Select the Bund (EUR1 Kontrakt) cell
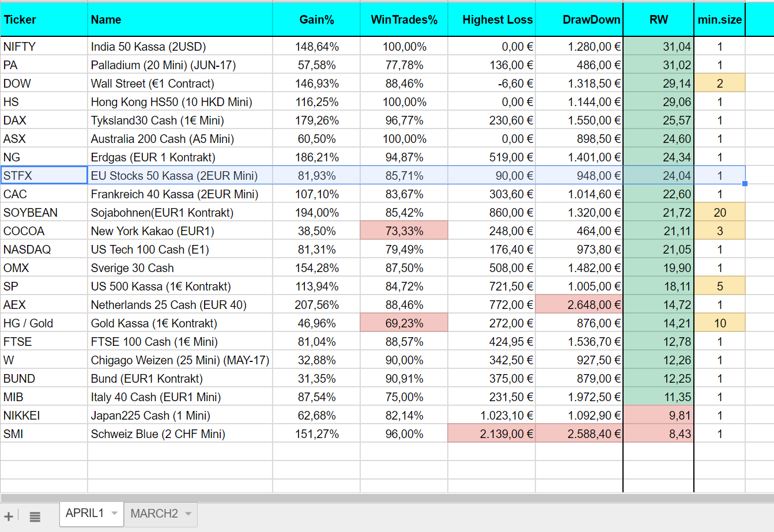The image size is (774, 532). 180,379
